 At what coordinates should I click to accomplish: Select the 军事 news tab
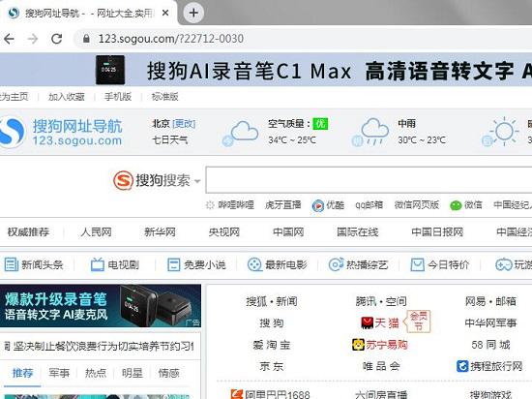[59, 373]
